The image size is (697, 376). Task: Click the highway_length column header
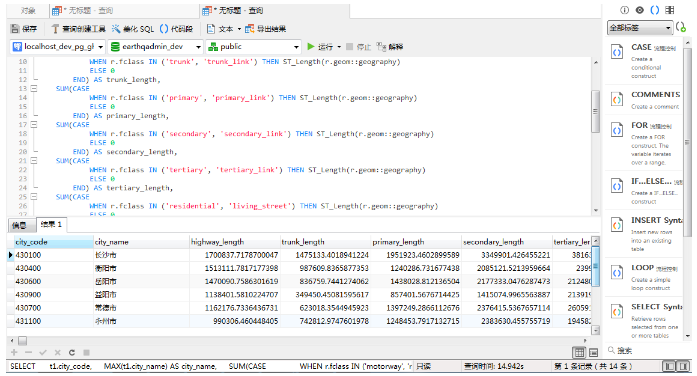click(x=235, y=242)
